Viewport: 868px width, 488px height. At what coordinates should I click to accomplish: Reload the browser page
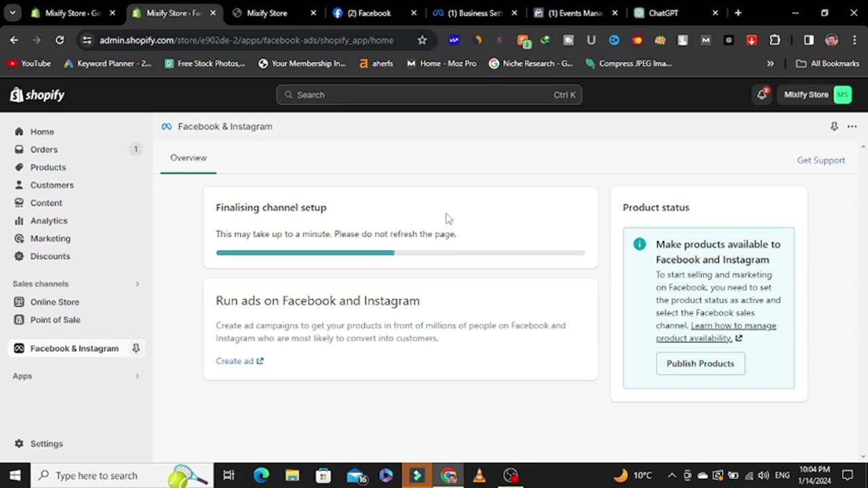(x=60, y=40)
